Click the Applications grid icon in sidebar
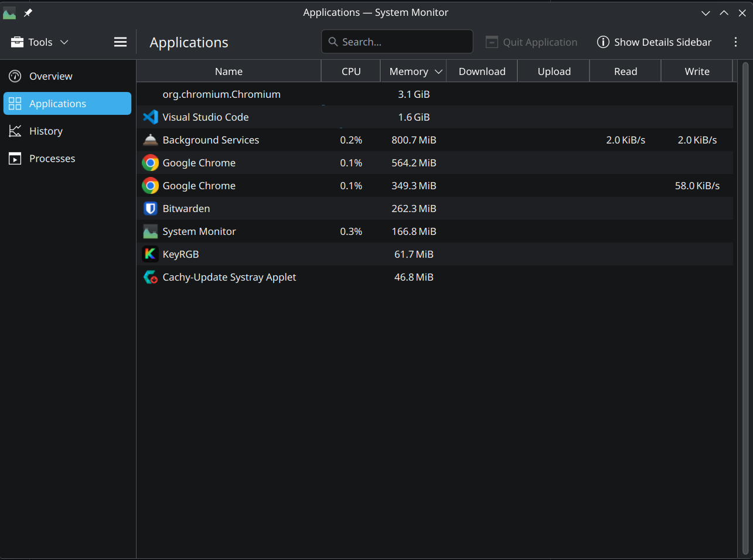Screen dimensions: 753x560 pyautogui.click(x=15, y=104)
